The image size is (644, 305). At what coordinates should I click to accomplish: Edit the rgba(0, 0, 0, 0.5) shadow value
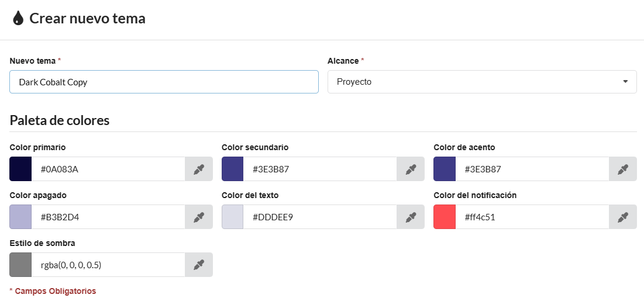click(108, 265)
